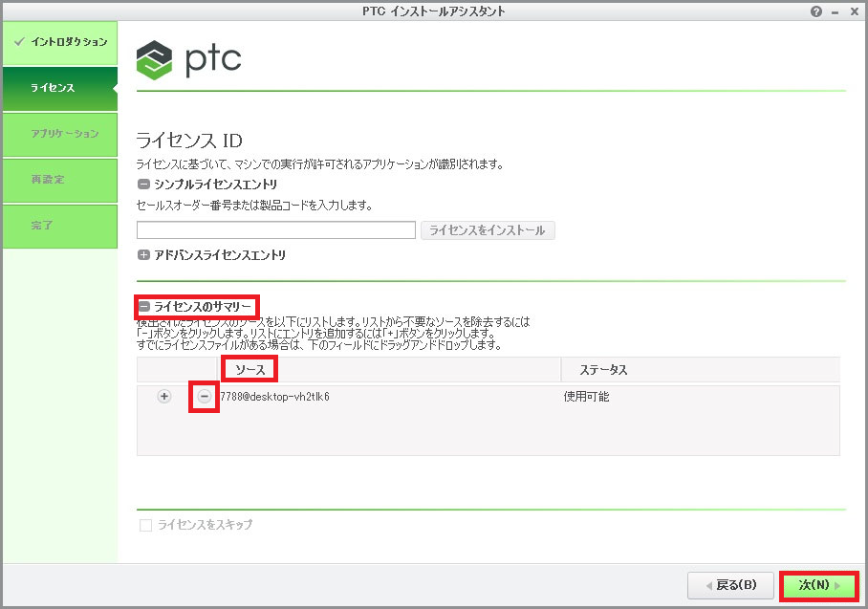Click the PTC logo

pyautogui.click(x=188, y=60)
